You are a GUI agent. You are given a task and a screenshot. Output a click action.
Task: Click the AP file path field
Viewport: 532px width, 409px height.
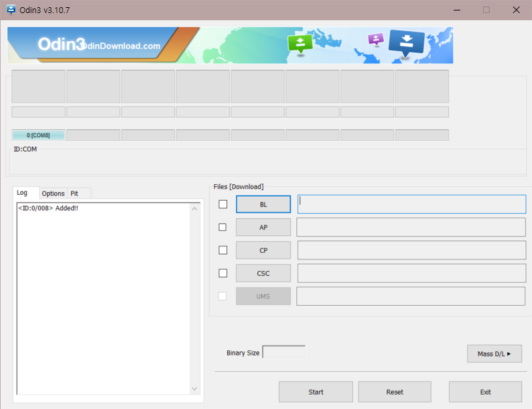click(411, 227)
